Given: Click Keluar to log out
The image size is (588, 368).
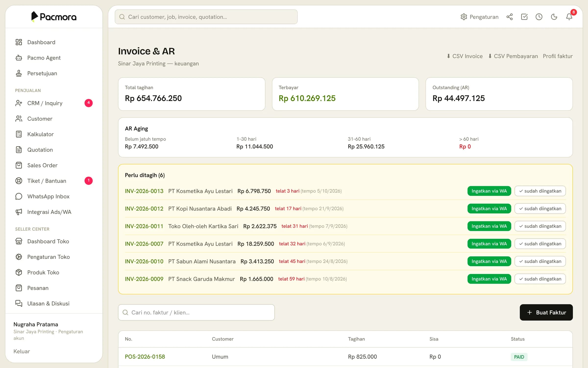Looking at the screenshot, I should (x=22, y=351).
